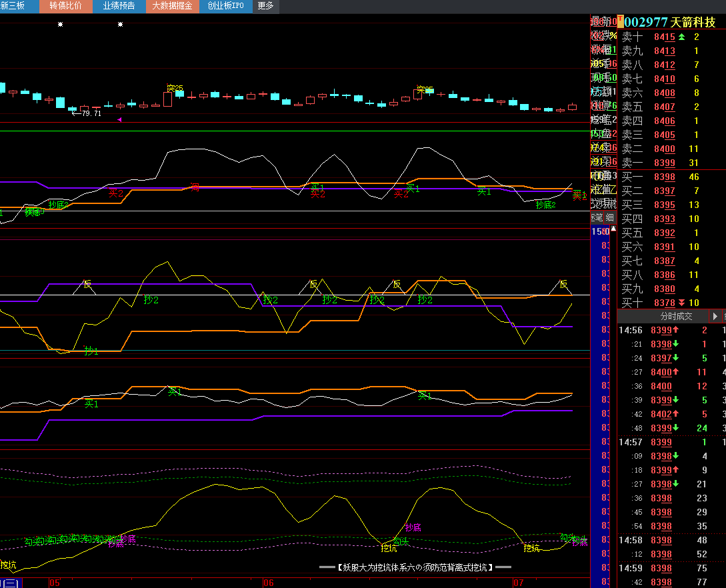
Task: Select the 大数据掘金 tab
Action: pos(172,6)
